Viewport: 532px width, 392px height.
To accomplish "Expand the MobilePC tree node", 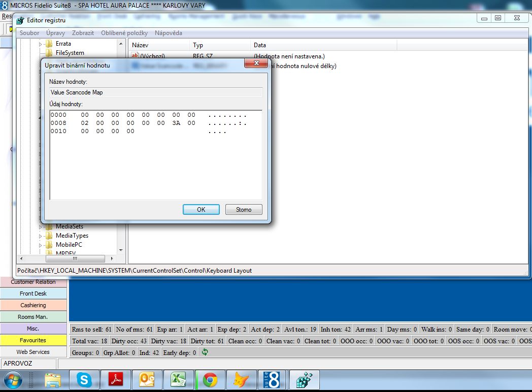I will click(x=41, y=245).
